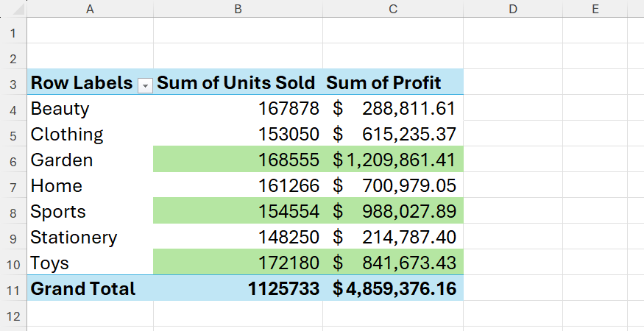644x331 pixels.
Task: Click profit value 214,787.40
Action: [408, 238]
